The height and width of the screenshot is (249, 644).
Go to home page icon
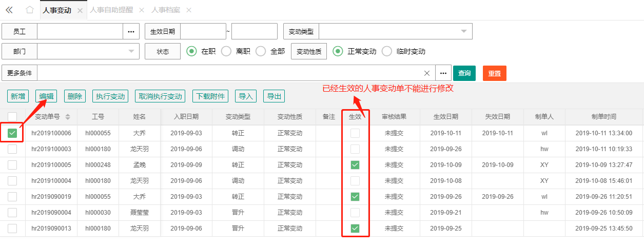(x=30, y=10)
